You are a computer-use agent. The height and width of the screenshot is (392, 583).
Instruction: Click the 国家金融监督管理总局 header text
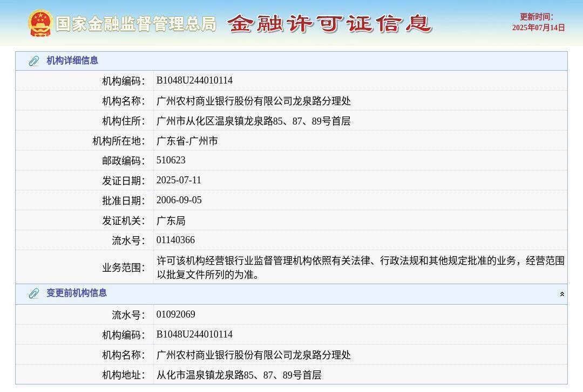137,24
